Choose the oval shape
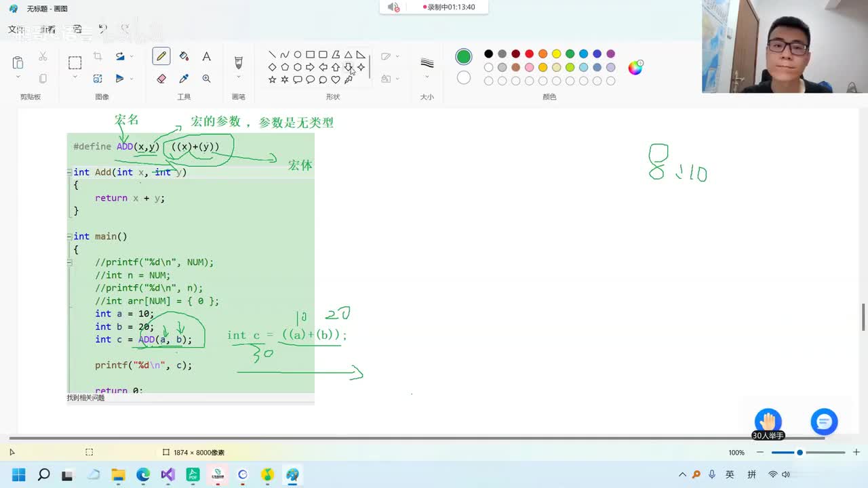This screenshot has height=488, width=868. click(x=298, y=55)
